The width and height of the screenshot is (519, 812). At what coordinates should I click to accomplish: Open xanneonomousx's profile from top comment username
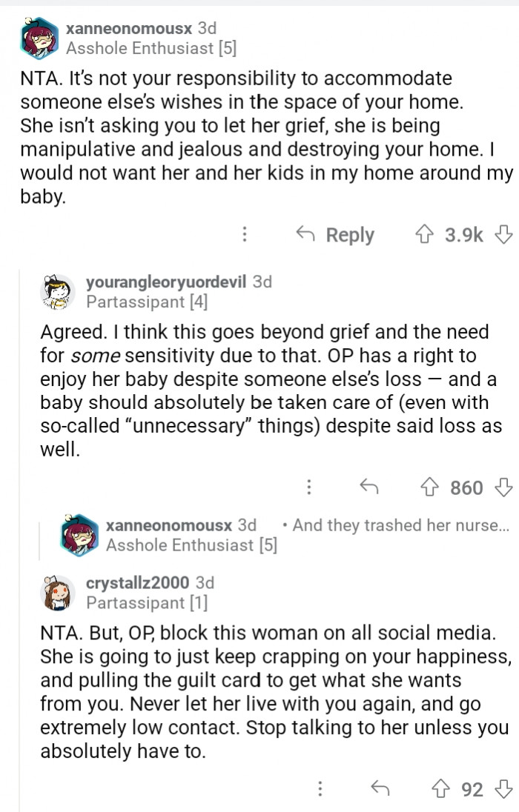[x=129, y=29]
